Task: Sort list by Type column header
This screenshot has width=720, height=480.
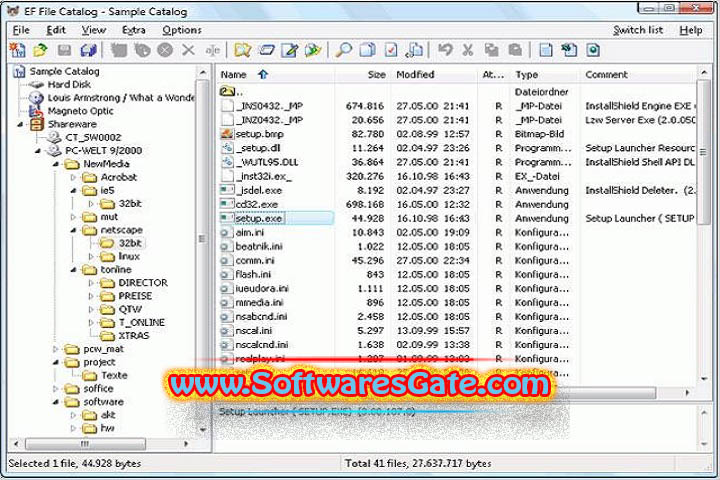Action: 544,74
